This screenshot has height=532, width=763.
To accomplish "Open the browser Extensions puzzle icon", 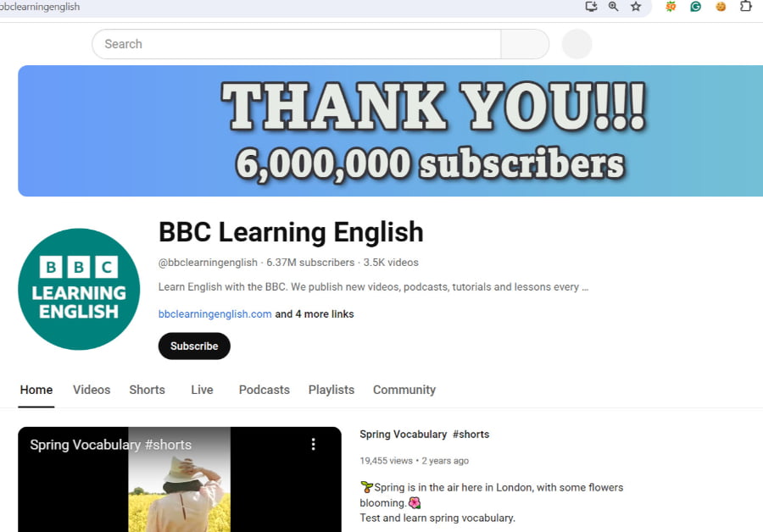I will click(x=745, y=7).
